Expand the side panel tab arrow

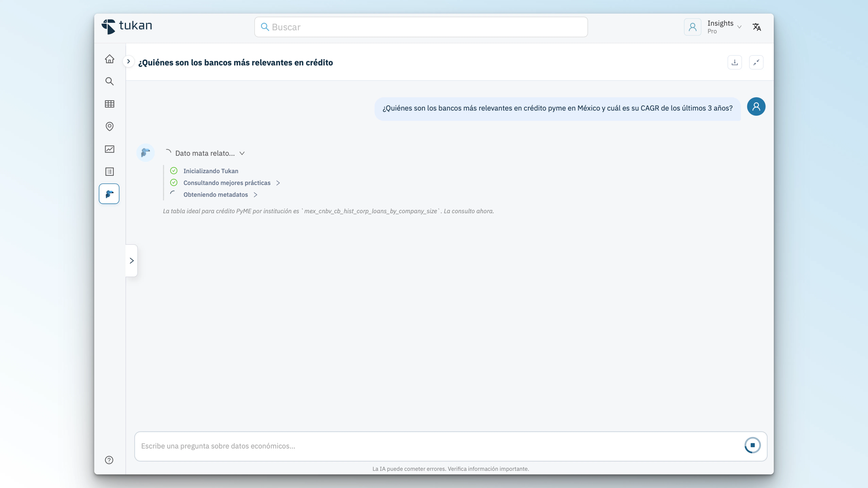(131, 260)
